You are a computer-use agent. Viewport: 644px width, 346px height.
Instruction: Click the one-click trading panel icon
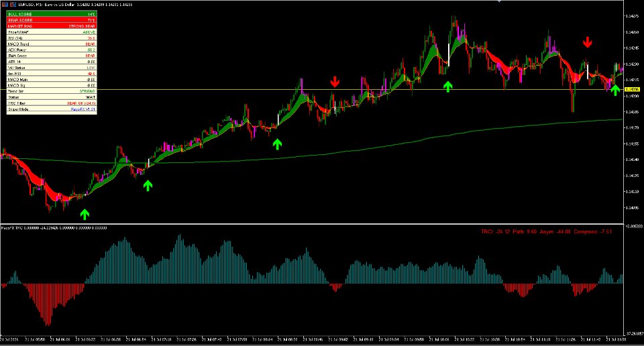pyautogui.click(x=5, y=4)
